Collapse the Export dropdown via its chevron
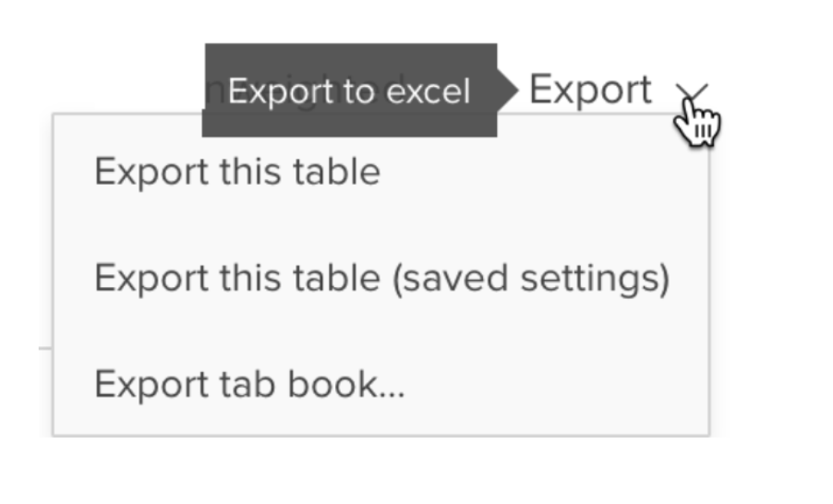 click(692, 91)
